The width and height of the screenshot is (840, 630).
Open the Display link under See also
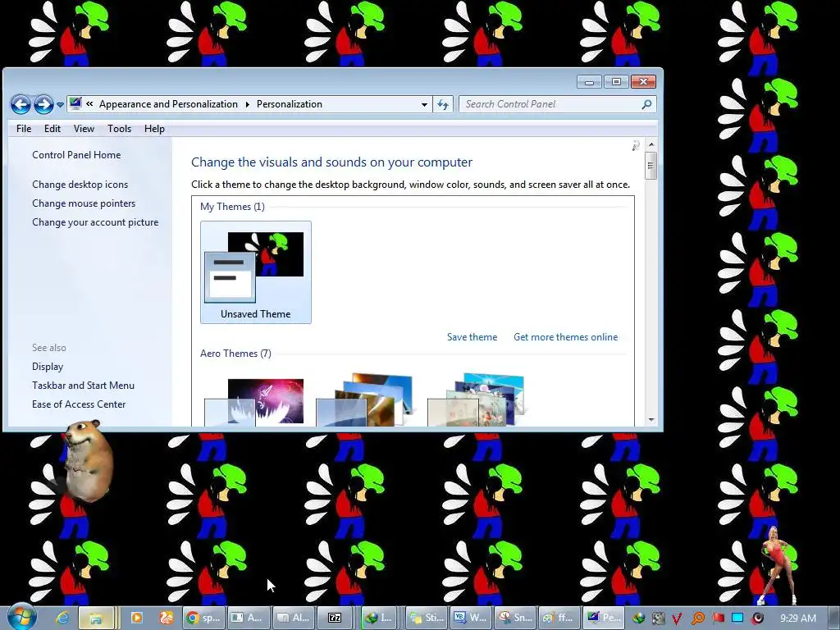pyautogui.click(x=47, y=367)
